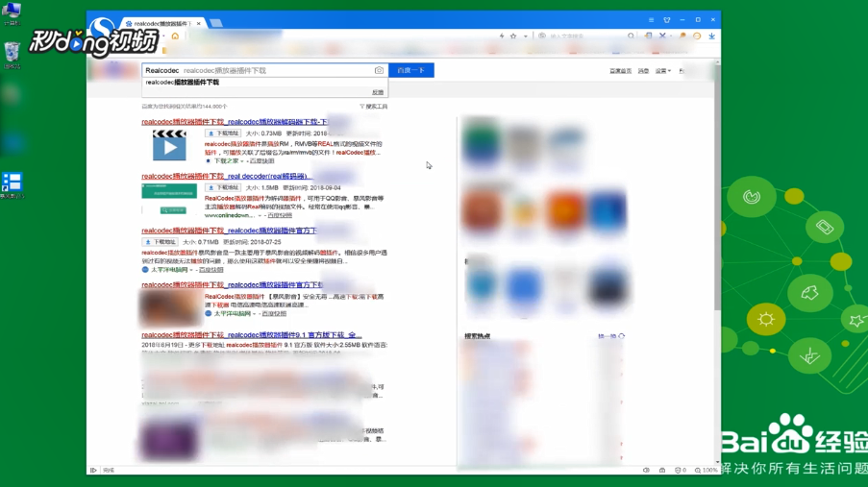Expand the arrow beside 下载之家
Viewport: 868px width, 487px height.
[x=242, y=161]
